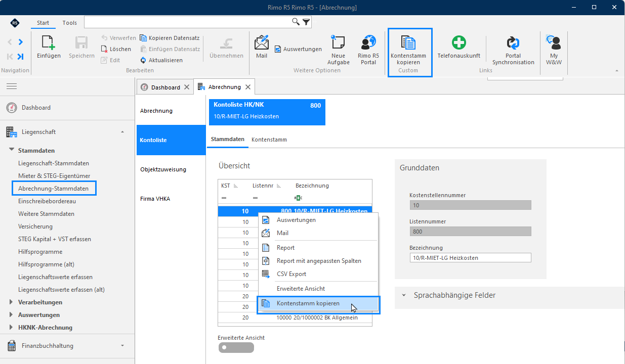Expand the HKNK-Abrechnung tree node
The image size is (625, 364).
12,327
